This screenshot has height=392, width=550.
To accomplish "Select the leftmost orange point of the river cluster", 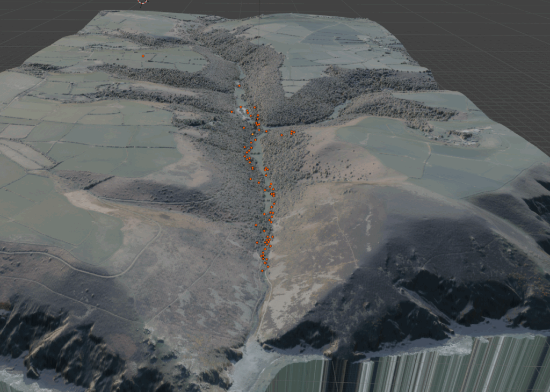I will pos(231,112).
